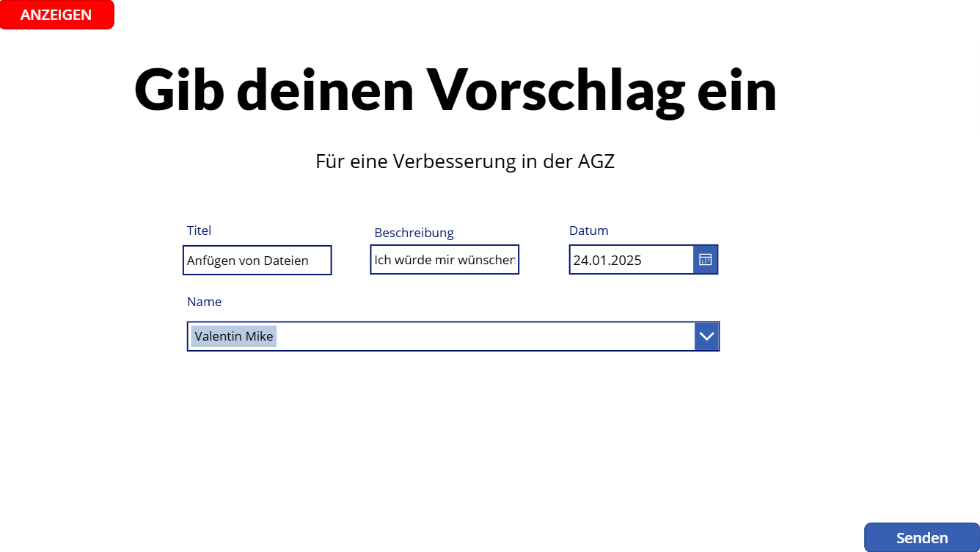Click the Beschreibung label
Screen dimensions: 980x552
tap(414, 233)
